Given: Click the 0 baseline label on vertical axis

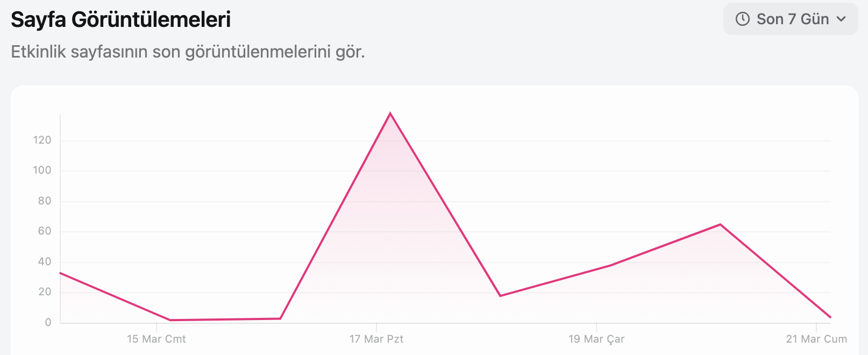Looking at the screenshot, I should (x=48, y=322).
